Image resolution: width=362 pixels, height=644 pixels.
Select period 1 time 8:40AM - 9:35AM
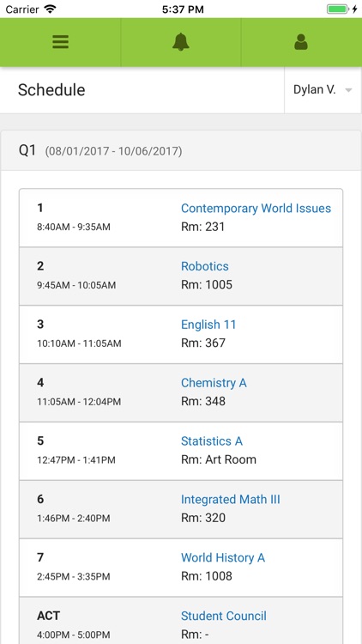tap(74, 227)
